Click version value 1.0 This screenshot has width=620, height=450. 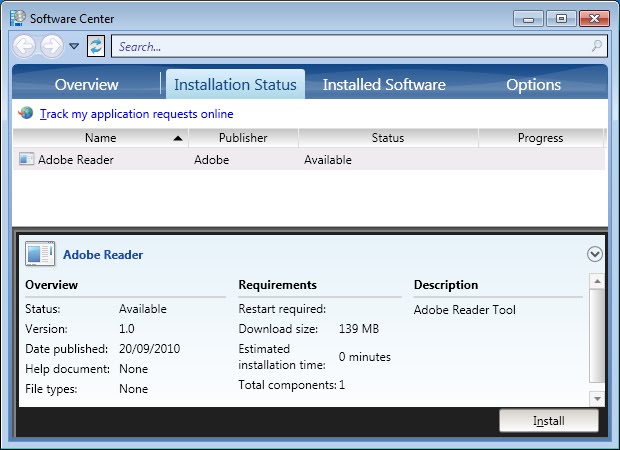pos(127,329)
